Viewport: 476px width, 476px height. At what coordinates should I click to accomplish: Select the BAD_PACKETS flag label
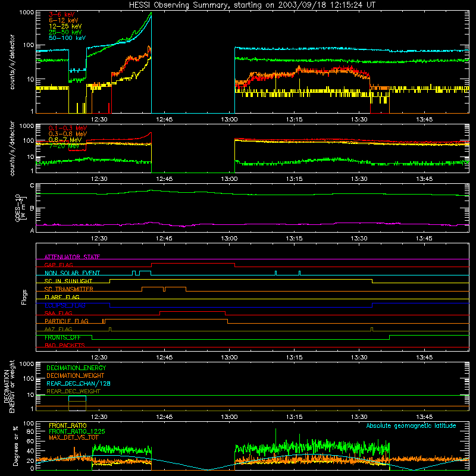click(x=65, y=345)
